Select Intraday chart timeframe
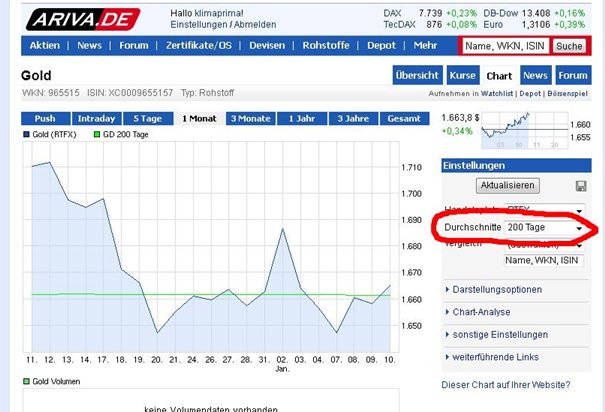 tap(96, 118)
